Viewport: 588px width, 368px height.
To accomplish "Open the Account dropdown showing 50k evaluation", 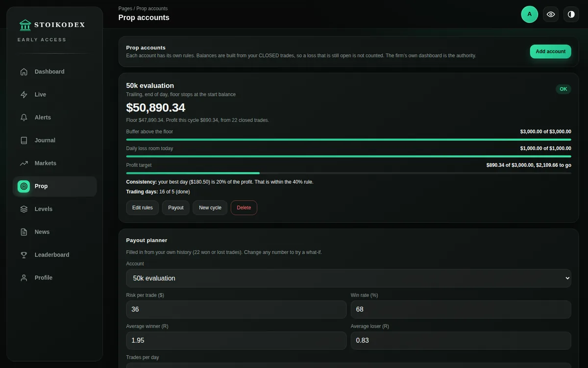I will [348, 278].
